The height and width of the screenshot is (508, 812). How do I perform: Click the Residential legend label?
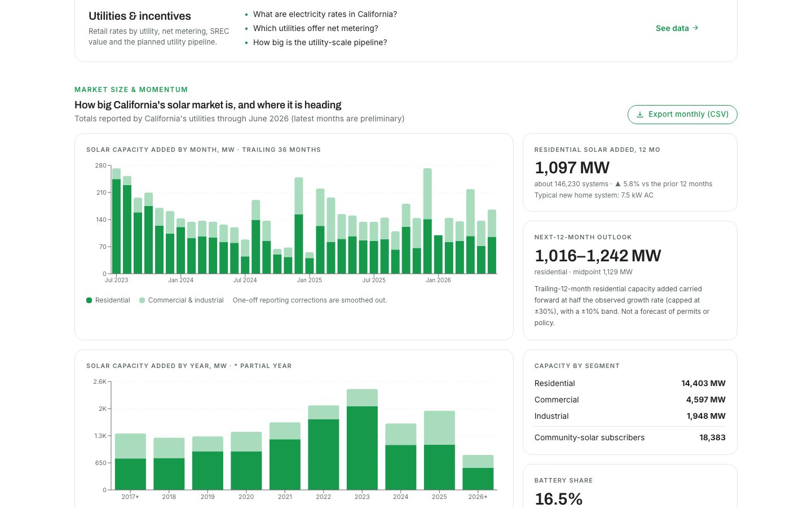click(112, 300)
